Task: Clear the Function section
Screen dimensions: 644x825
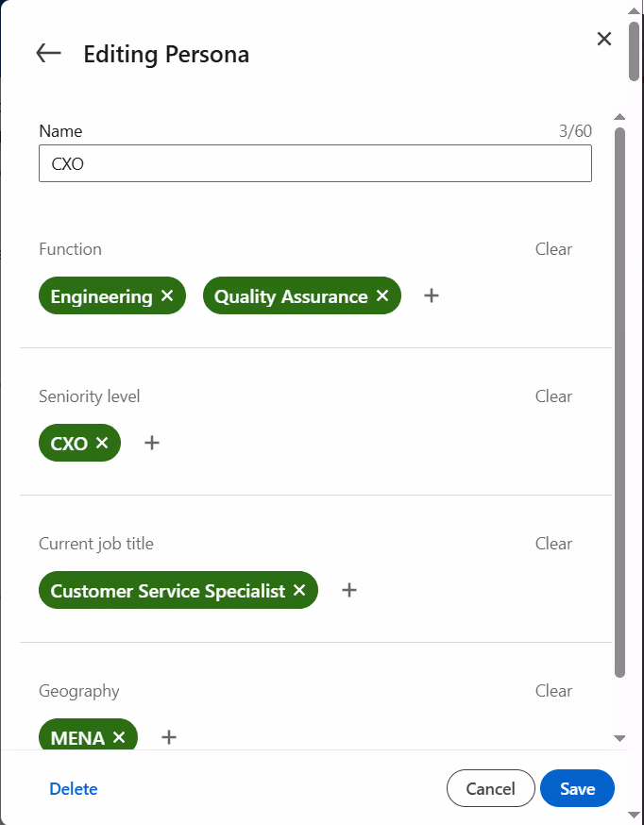Action: coord(553,249)
